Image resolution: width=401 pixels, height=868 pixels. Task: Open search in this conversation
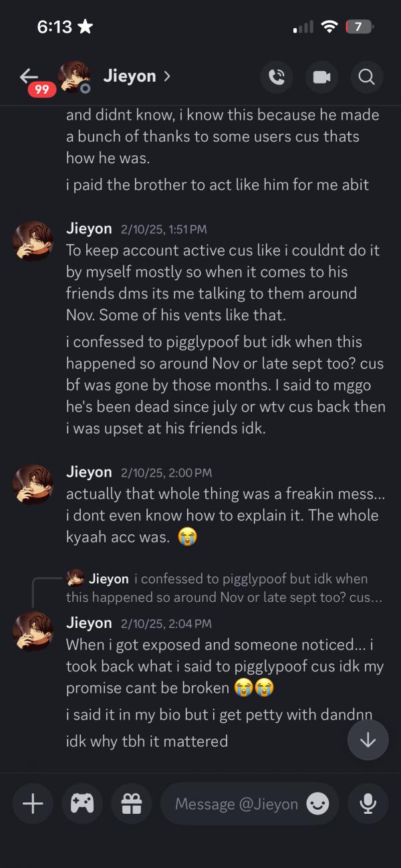tap(366, 77)
